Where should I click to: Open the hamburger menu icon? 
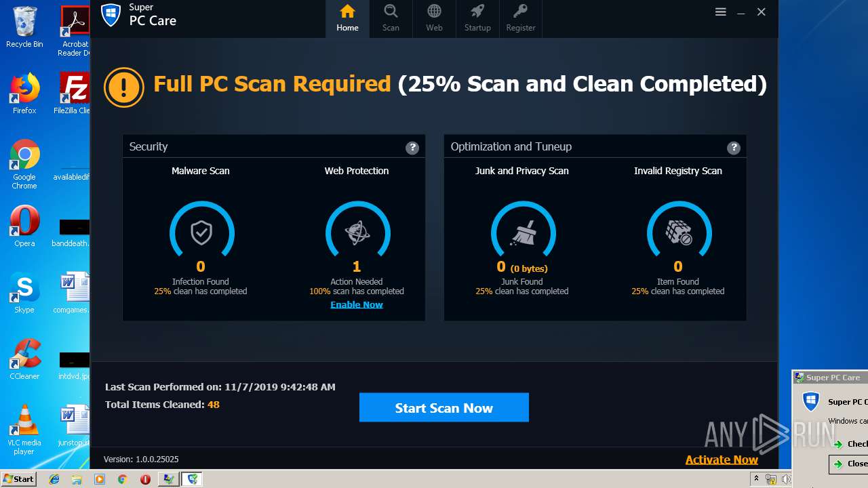pos(721,12)
